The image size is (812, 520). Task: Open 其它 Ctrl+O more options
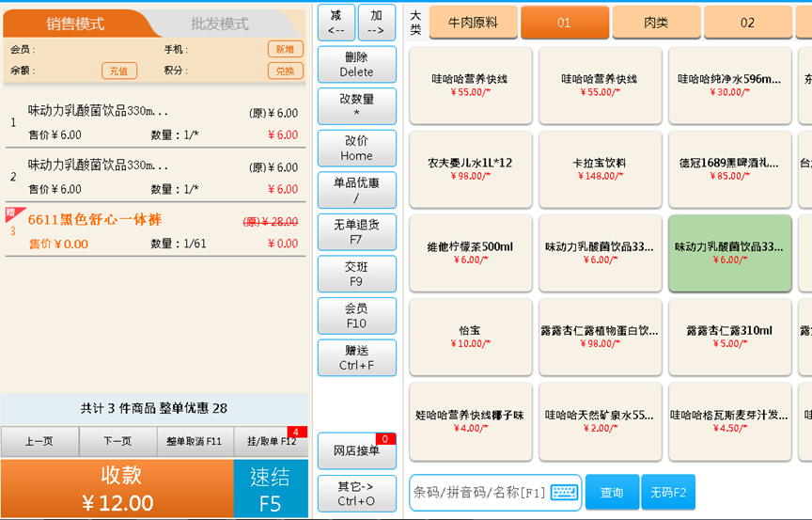[x=357, y=493]
